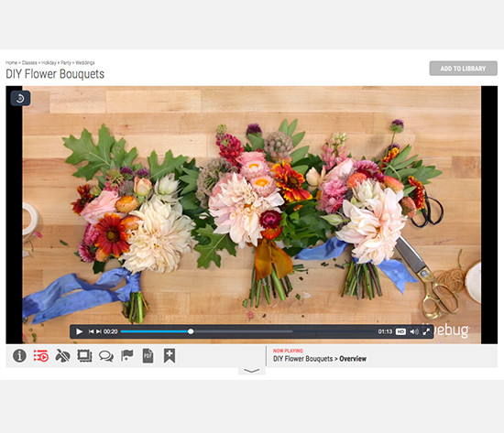504x433 pixels.
Task: Go to Home breadcrumb link
Action: tap(11, 62)
